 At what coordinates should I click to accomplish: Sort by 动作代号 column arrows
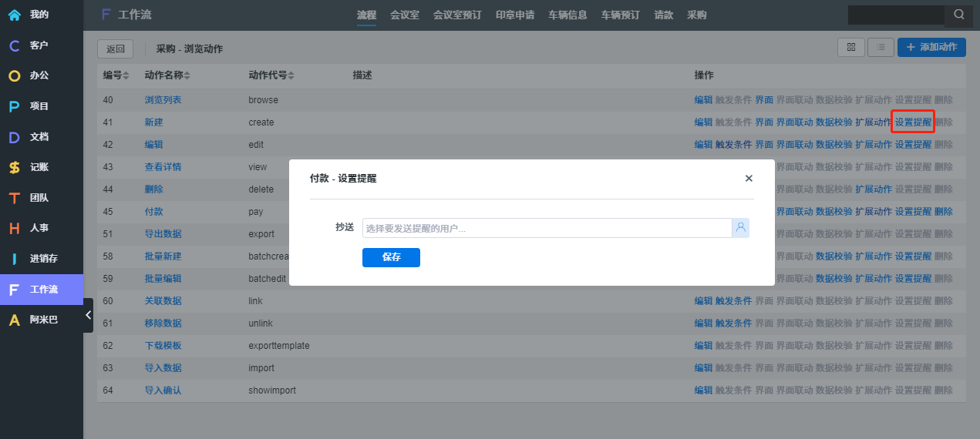pos(291,75)
